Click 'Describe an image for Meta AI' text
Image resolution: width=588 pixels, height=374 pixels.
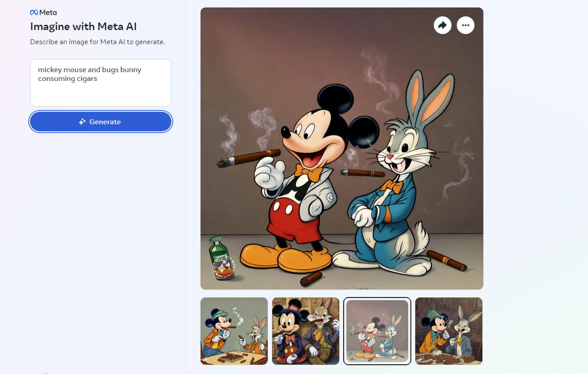[x=97, y=42]
